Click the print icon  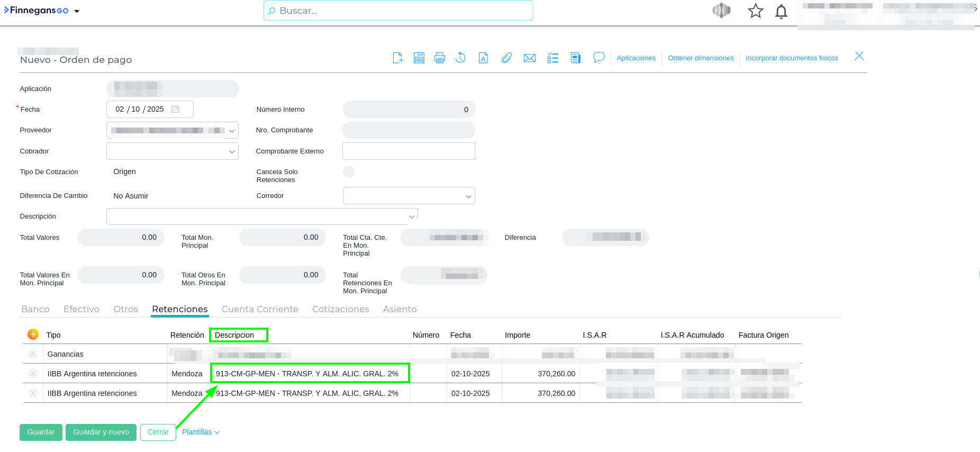click(440, 58)
